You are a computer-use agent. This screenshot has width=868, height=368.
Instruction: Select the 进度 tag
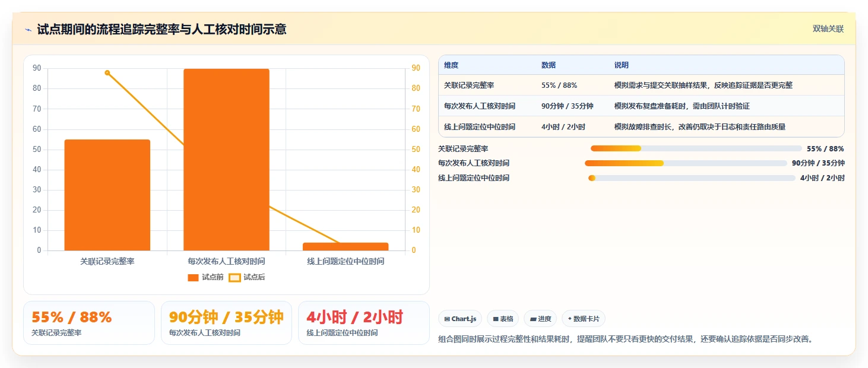[540, 319]
